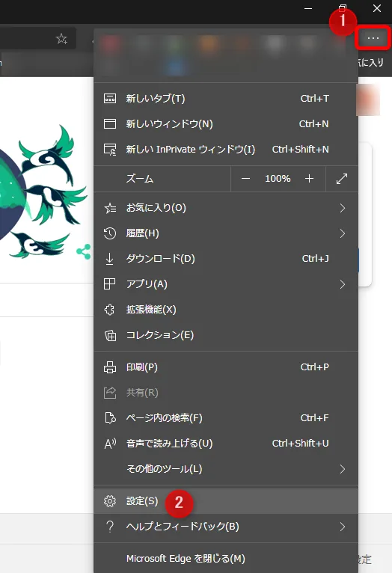Open ダウンロード(D) menu item

click(226, 259)
